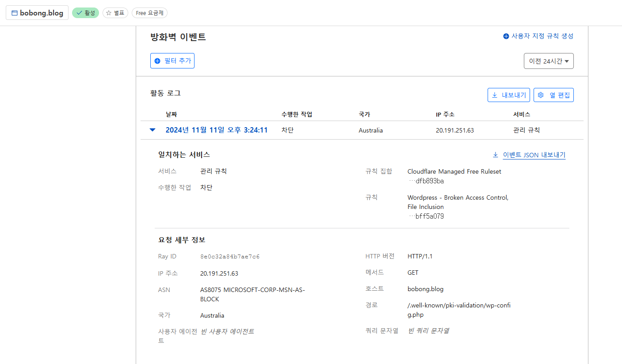The image size is (622, 364).
Task: Click the 빈 쿼리 문자열 value
Action: tap(428, 330)
